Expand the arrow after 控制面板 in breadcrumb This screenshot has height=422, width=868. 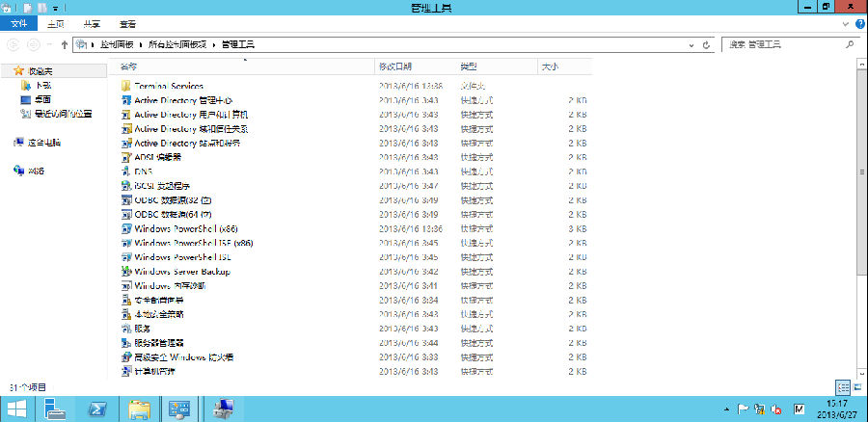[x=141, y=44]
